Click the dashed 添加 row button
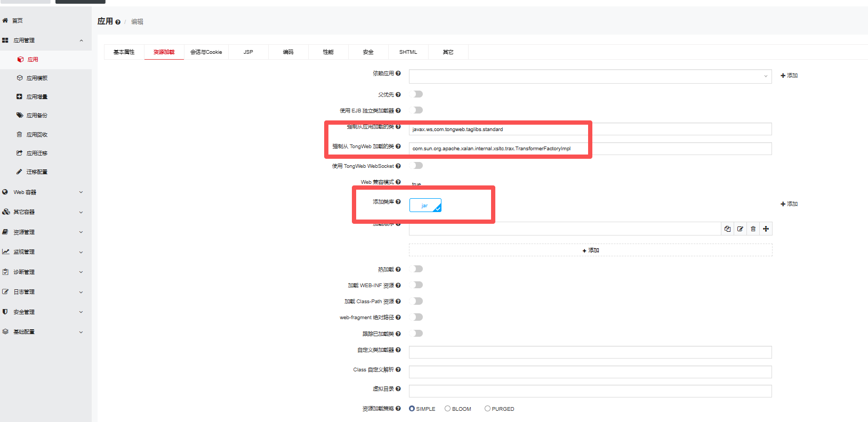 [x=591, y=250]
